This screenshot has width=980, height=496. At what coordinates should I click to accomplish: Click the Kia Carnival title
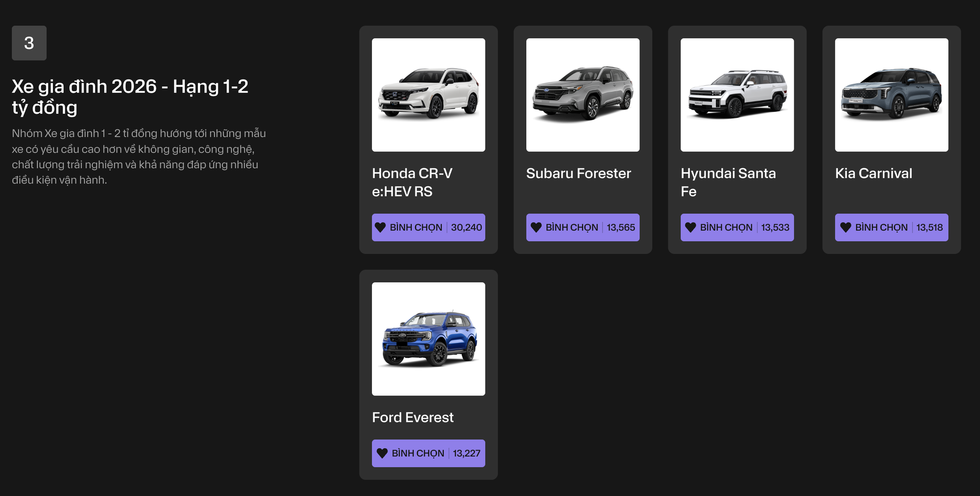coord(874,174)
